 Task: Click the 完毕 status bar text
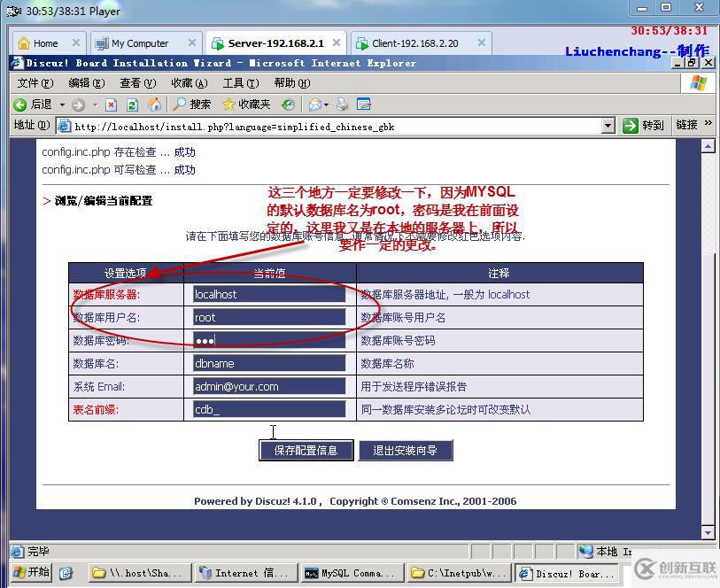[38, 551]
